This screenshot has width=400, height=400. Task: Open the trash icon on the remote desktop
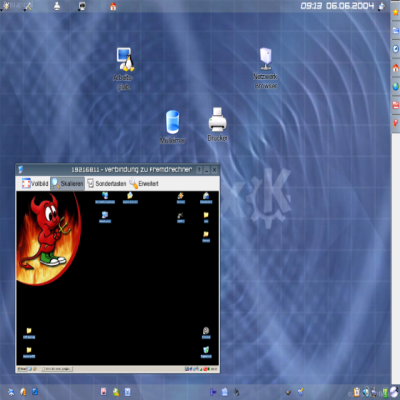pos(206,352)
